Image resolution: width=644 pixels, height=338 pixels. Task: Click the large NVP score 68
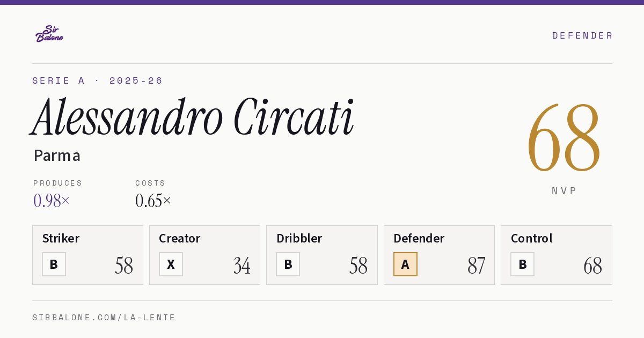coord(564,137)
